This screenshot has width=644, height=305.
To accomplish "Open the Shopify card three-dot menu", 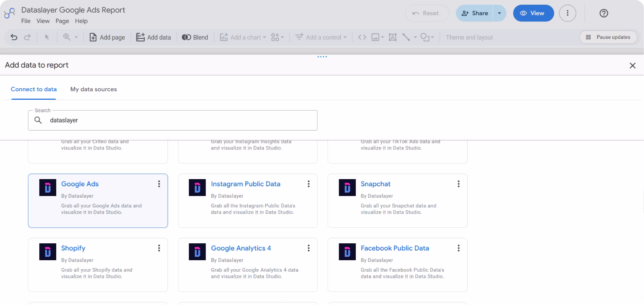I will (159, 248).
